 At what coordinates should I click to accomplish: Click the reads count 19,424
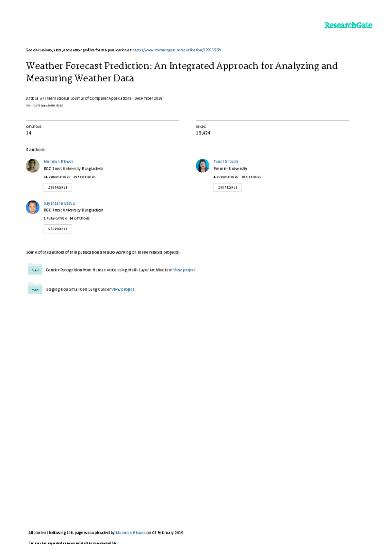pos(203,133)
